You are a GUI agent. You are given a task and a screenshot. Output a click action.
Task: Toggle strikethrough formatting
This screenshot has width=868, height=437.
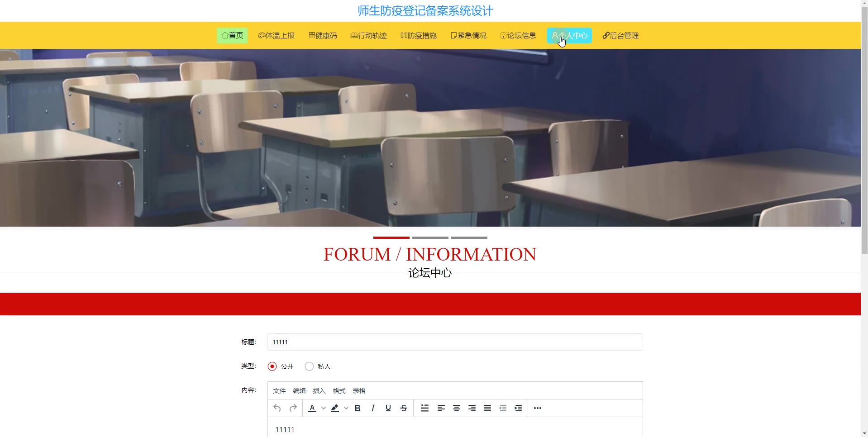404,408
